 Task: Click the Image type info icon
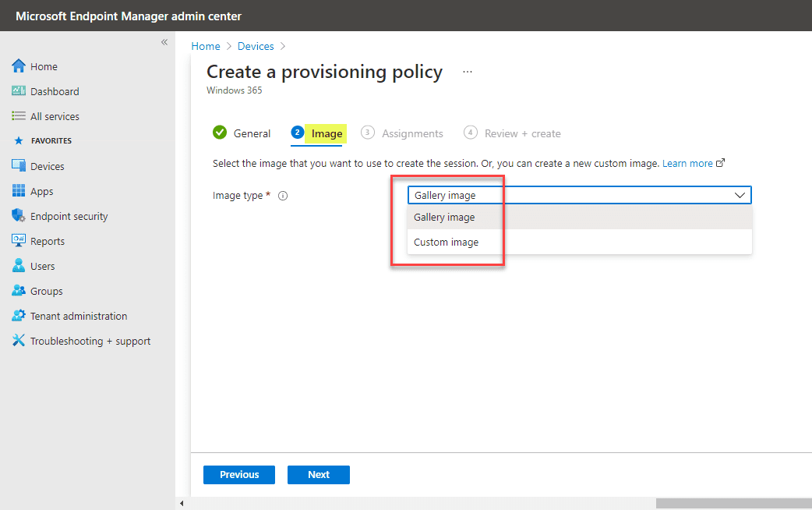[283, 196]
